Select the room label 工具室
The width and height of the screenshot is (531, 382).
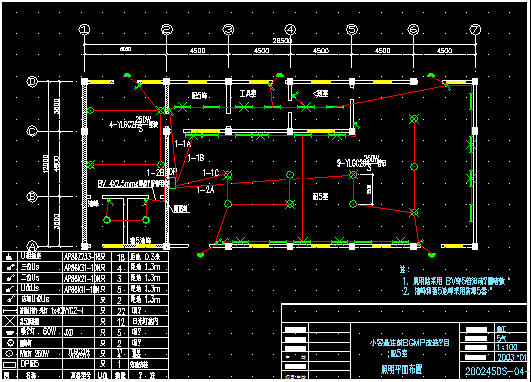[248, 93]
